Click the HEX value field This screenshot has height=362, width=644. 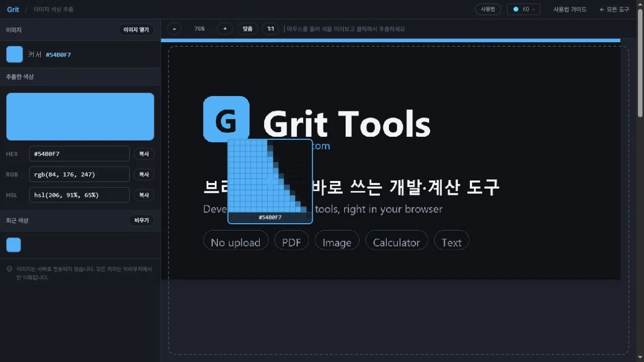pos(79,154)
